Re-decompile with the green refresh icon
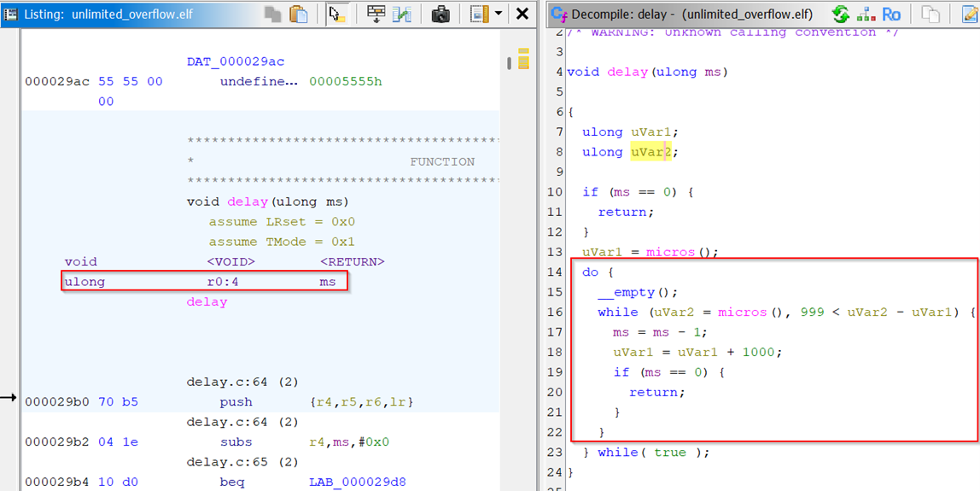The image size is (980, 491). (841, 15)
